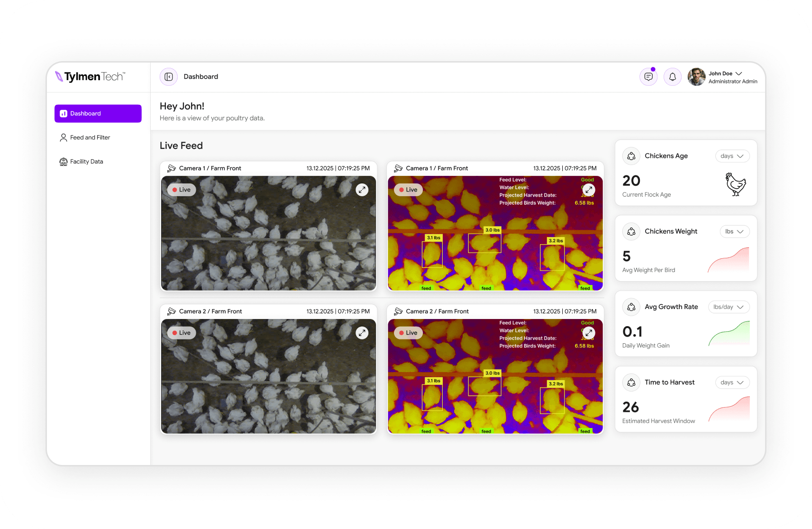Image resolution: width=812 pixels, height=529 pixels.
Task: Click the Time to Harvest card icon
Action: 631,382
